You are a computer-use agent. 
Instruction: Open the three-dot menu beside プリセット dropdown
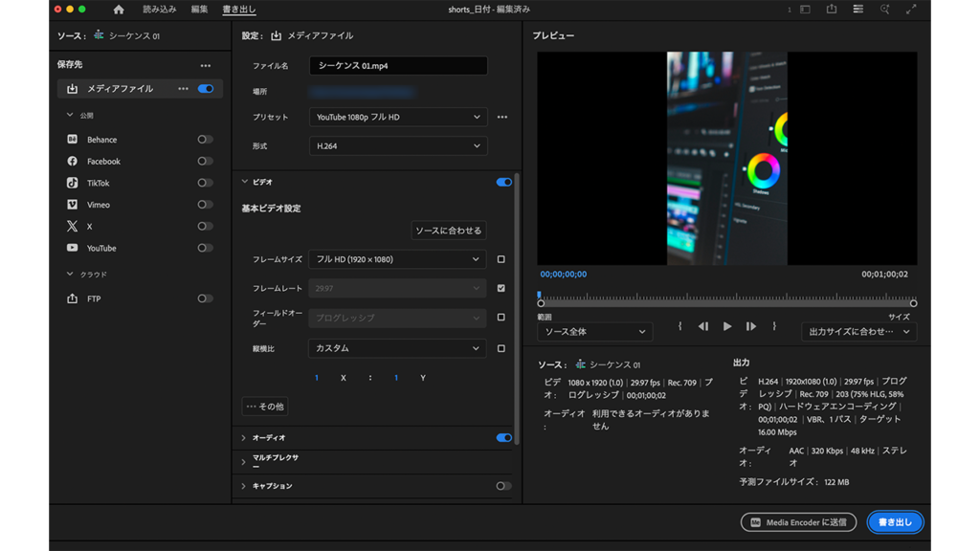[x=502, y=118]
